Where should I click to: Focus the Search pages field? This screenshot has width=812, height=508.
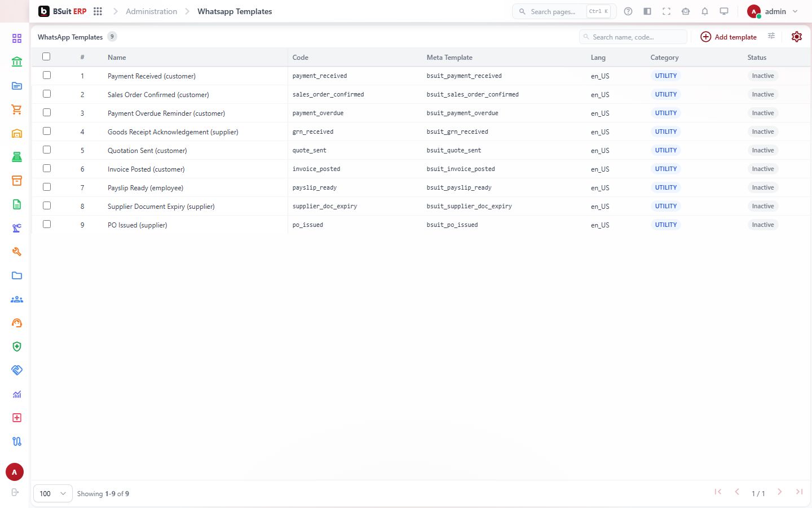564,11
